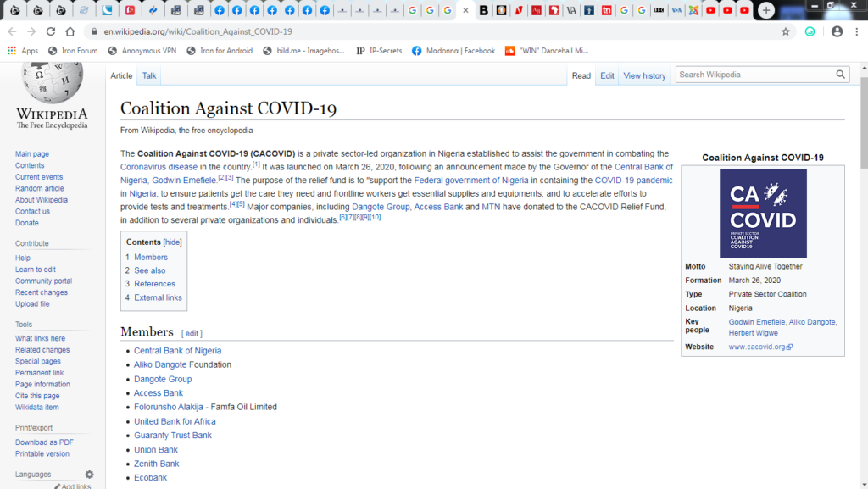Open the Ecobank link
Screen dimensions: 868x489
[151, 478]
